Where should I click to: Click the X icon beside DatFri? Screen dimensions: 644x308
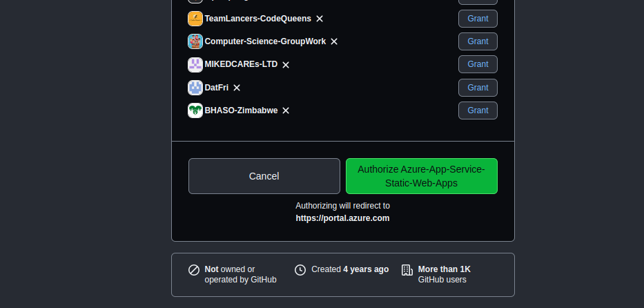tap(237, 88)
